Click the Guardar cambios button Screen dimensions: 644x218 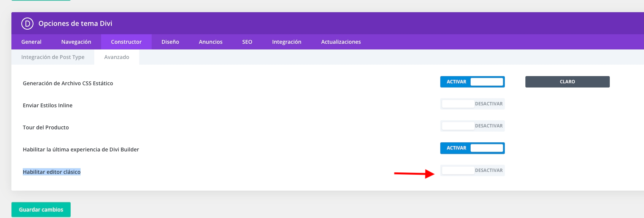[x=41, y=210]
